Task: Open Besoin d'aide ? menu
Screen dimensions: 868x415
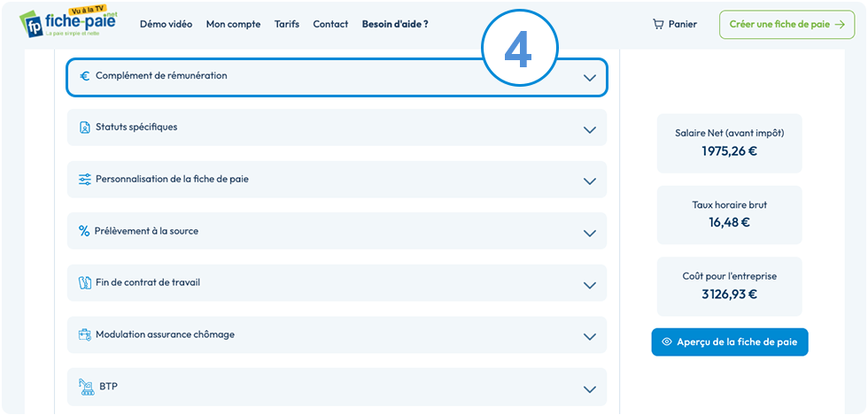Action: (395, 25)
